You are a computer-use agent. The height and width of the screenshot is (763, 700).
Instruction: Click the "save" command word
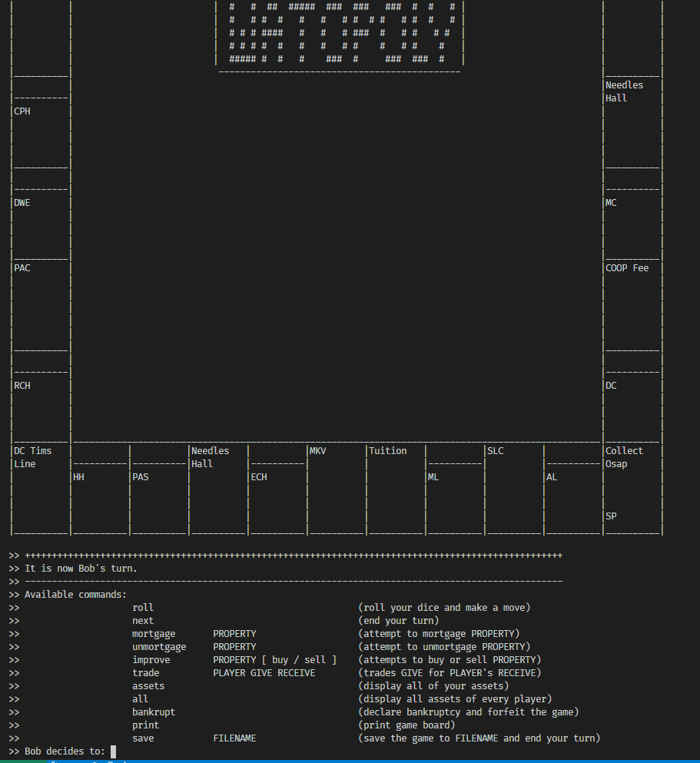click(142, 738)
